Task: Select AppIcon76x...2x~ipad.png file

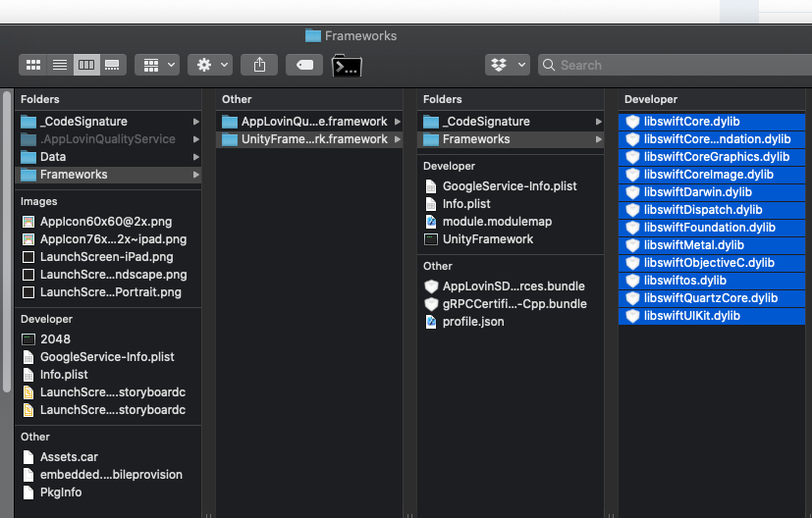Action: [x=108, y=239]
